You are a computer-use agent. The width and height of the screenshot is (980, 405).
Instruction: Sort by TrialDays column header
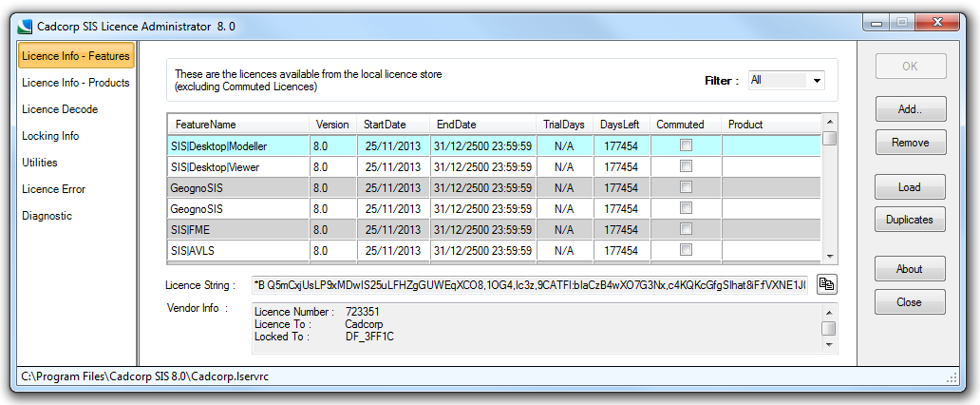[x=564, y=124]
